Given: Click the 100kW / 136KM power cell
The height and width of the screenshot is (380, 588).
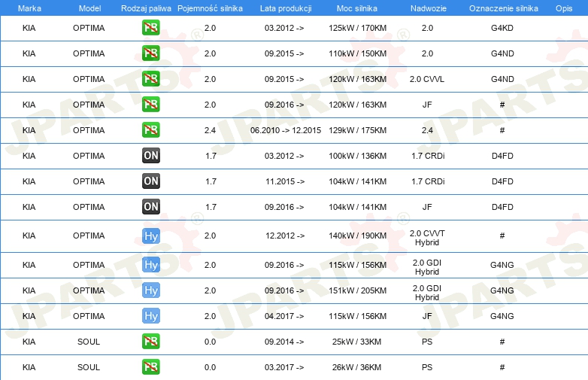Looking at the screenshot, I should 357,156.
